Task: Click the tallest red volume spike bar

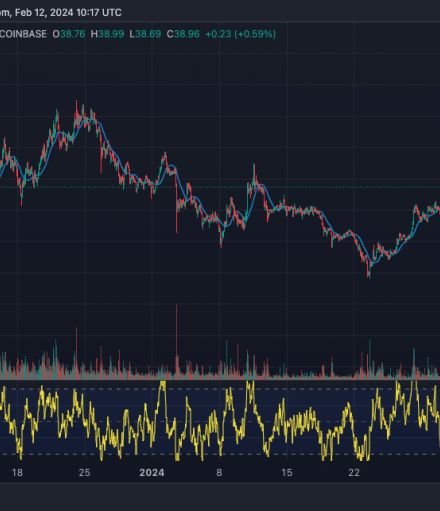Action: [176, 342]
